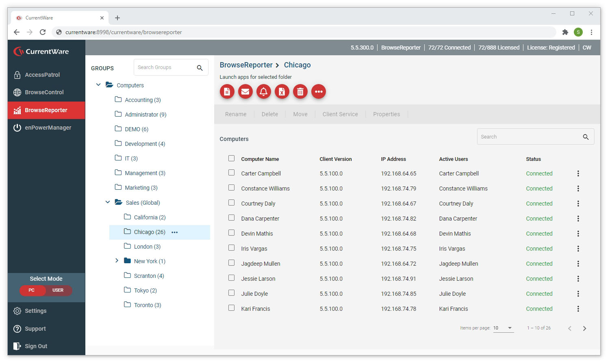
Task: Open row options for Dana Carpenter
Action: tap(578, 219)
